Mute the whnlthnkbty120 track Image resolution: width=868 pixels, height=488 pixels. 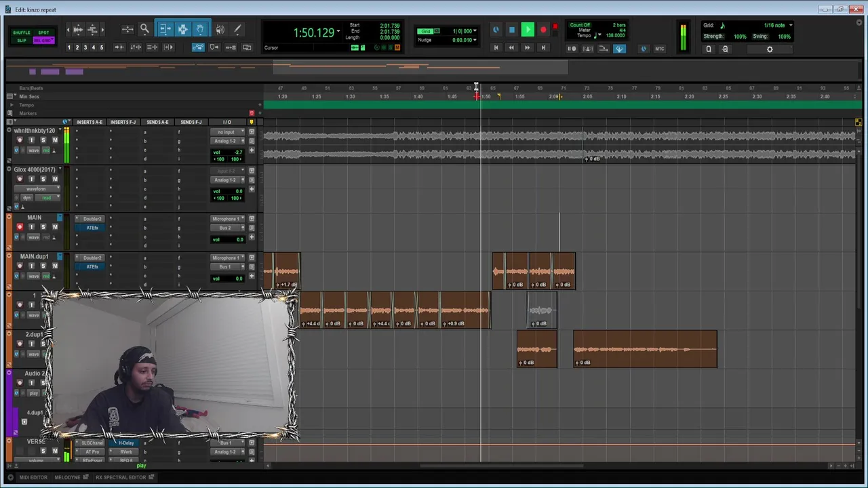point(55,140)
